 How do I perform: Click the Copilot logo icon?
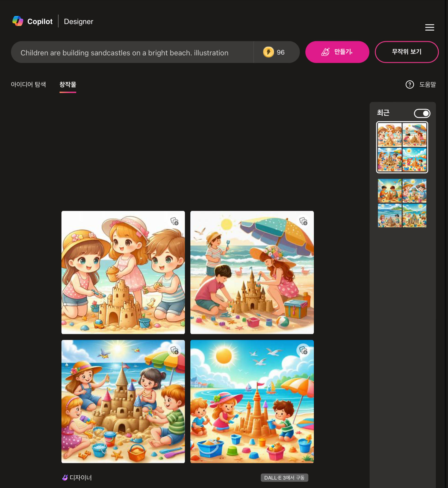point(18,21)
